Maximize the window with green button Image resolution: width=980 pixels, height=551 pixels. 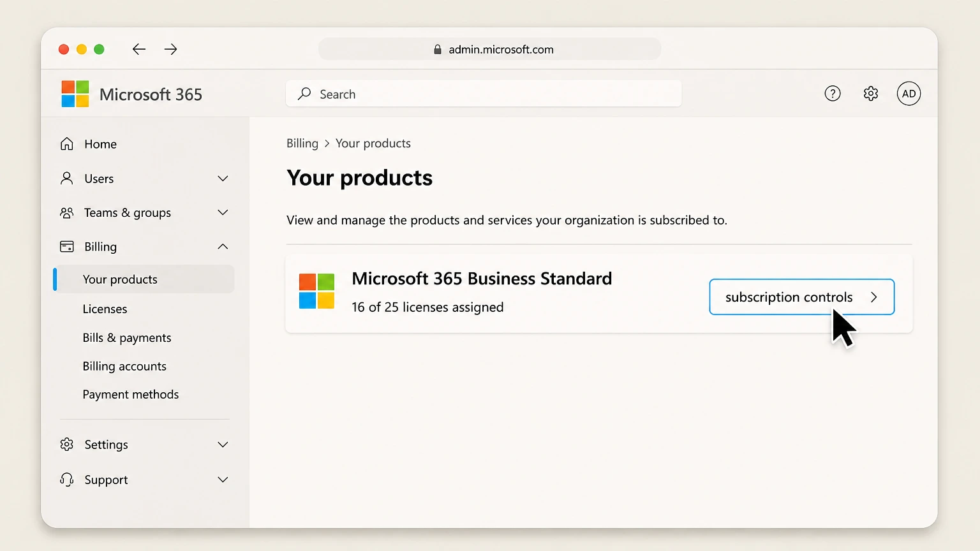click(99, 49)
